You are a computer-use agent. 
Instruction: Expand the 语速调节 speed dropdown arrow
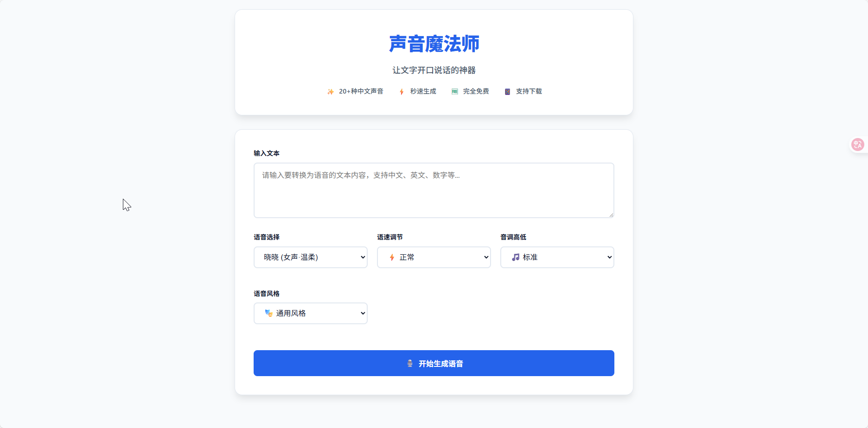pyautogui.click(x=486, y=257)
